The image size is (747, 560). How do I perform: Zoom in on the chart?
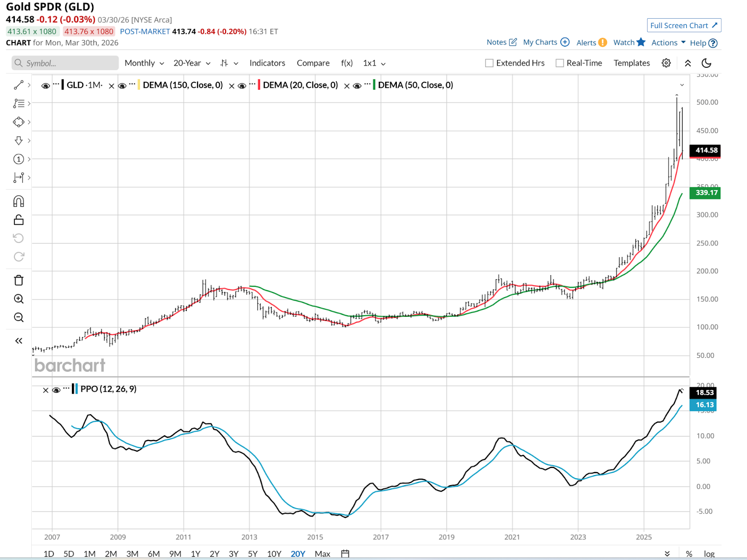[x=19, y=299]
